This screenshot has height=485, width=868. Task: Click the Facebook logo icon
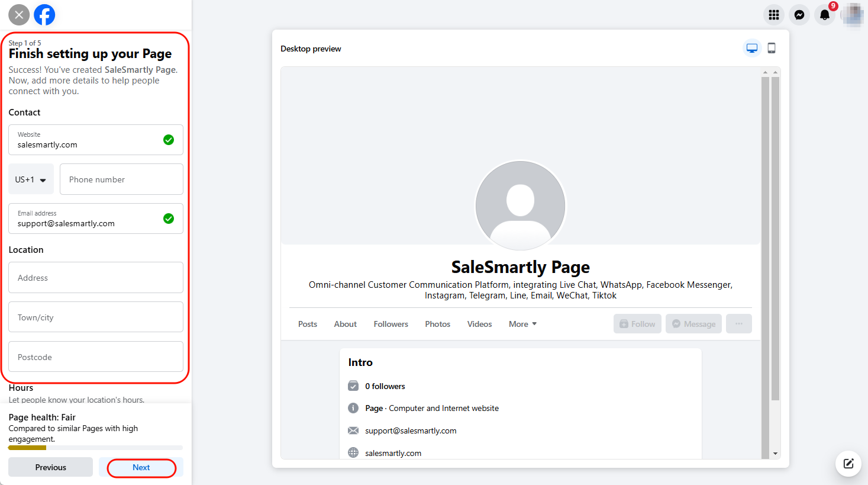(x=44, y=15)
